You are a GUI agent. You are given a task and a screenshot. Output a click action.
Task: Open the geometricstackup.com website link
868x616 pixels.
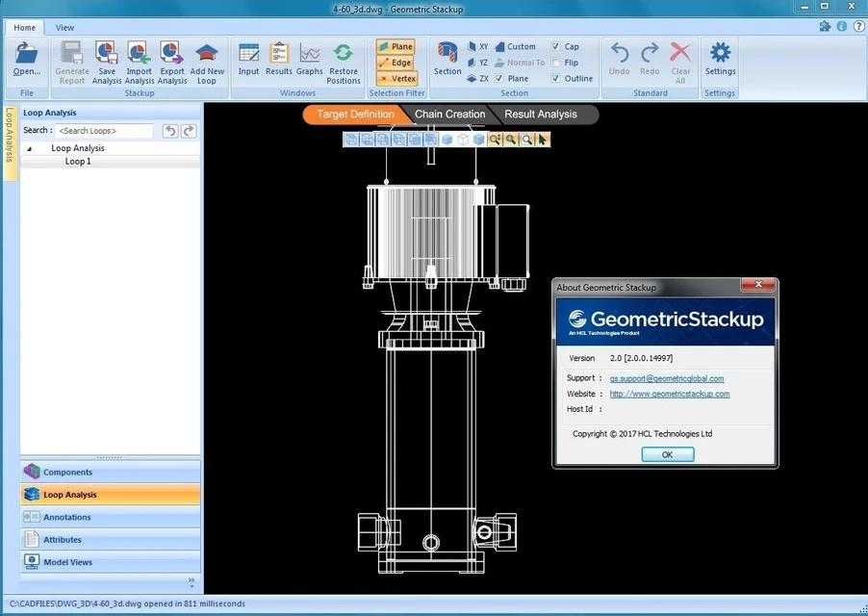pyautogui.click(x=670, y=394)
